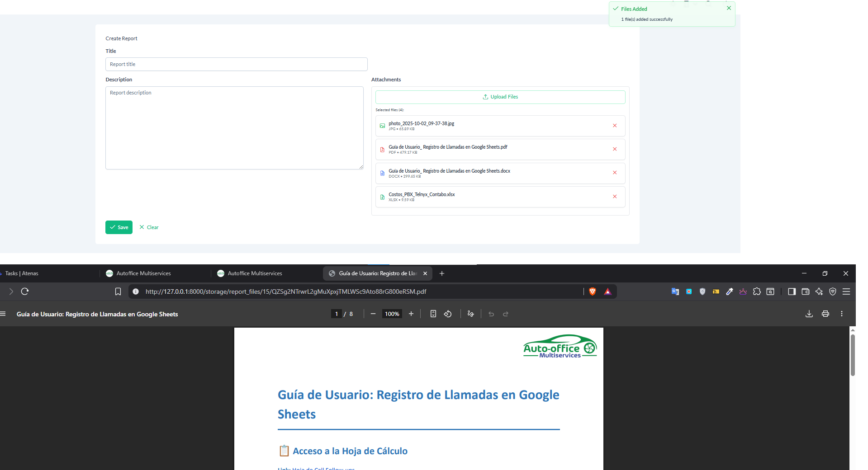868x470 pixels.
Task: Toggle the browser sidebar panel
Action: [792, 291]
